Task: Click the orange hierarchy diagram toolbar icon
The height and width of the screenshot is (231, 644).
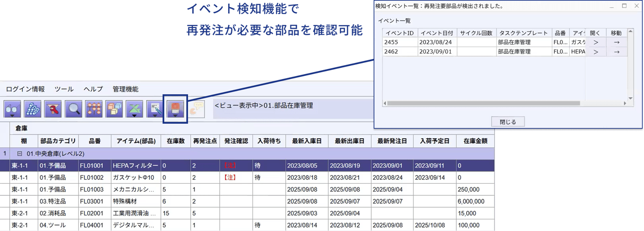Action: coord(94,109)
